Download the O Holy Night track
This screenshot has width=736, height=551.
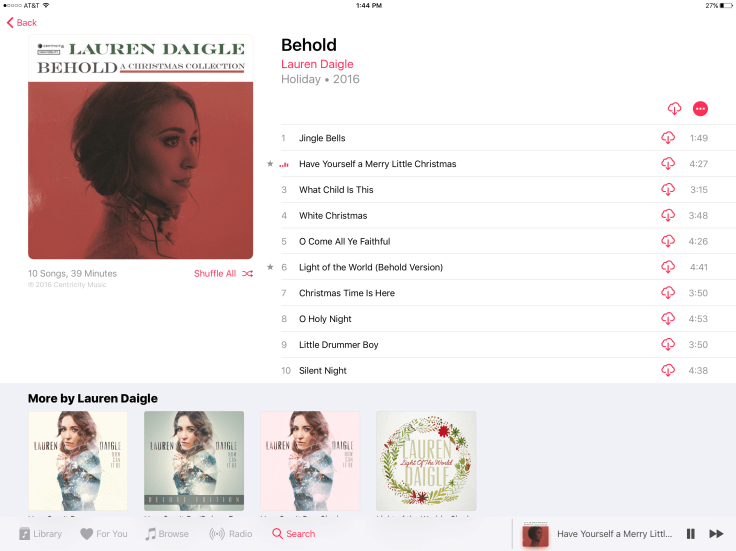point(667,318)
